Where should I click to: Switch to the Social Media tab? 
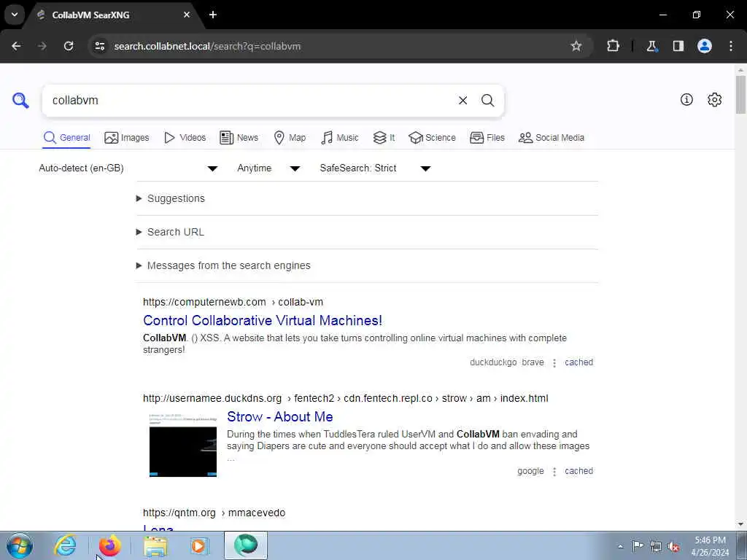coord(551,138)
